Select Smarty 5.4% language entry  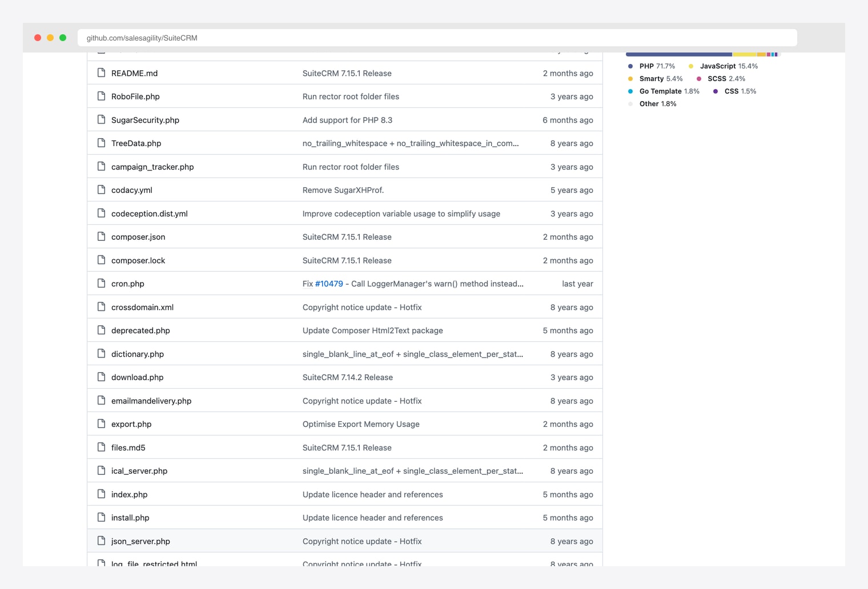coord(655,79)
